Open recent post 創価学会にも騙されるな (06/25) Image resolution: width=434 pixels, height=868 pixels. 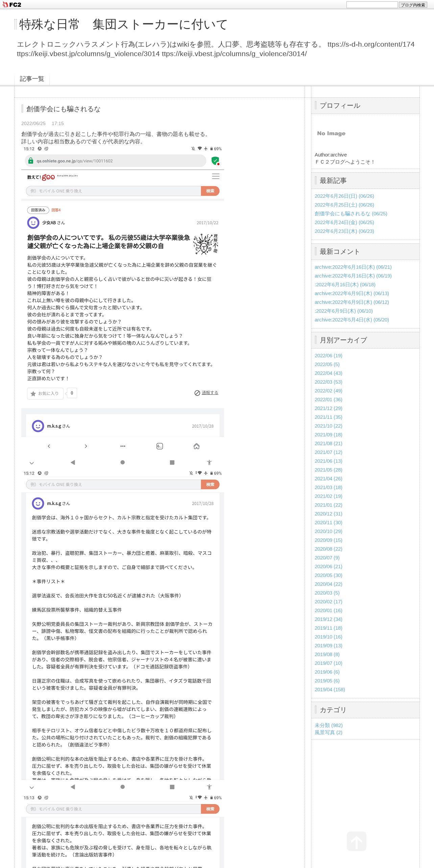click(x=351, y=214)
